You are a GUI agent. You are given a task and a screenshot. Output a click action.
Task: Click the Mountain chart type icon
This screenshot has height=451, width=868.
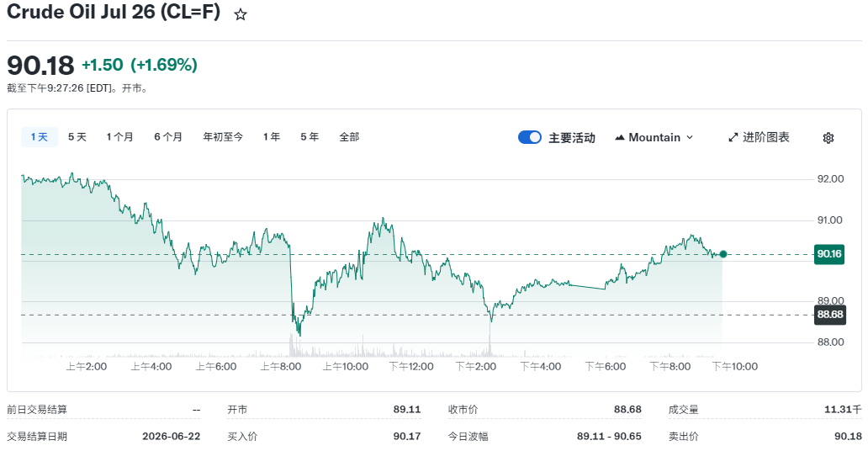pos(619,137)
